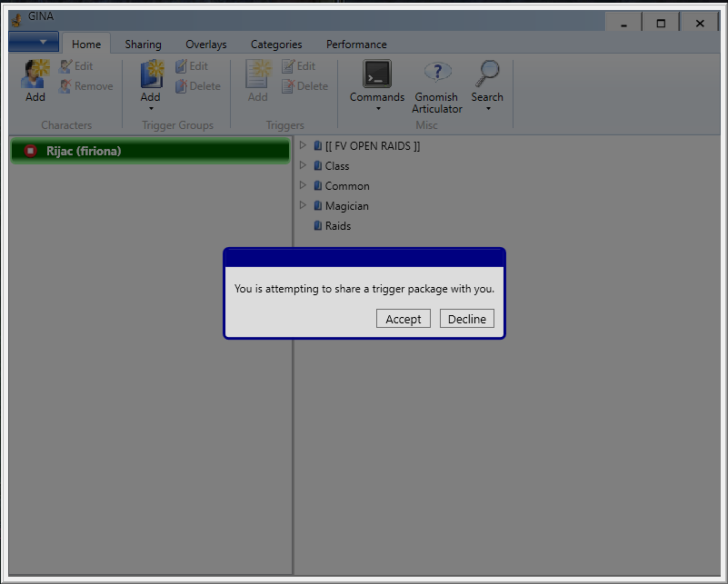Select the Class tree item

[337, 166]
